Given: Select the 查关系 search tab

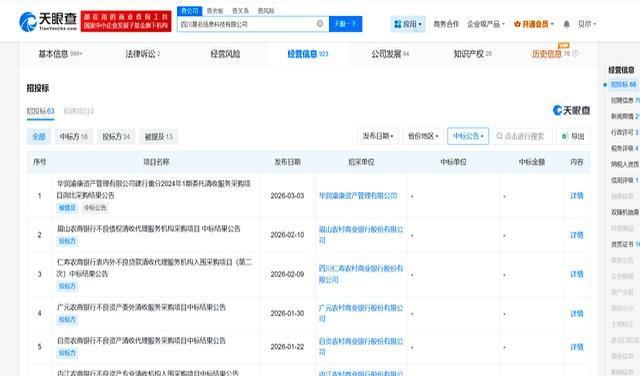Looking at the screenshot, I should click(240, 11).
